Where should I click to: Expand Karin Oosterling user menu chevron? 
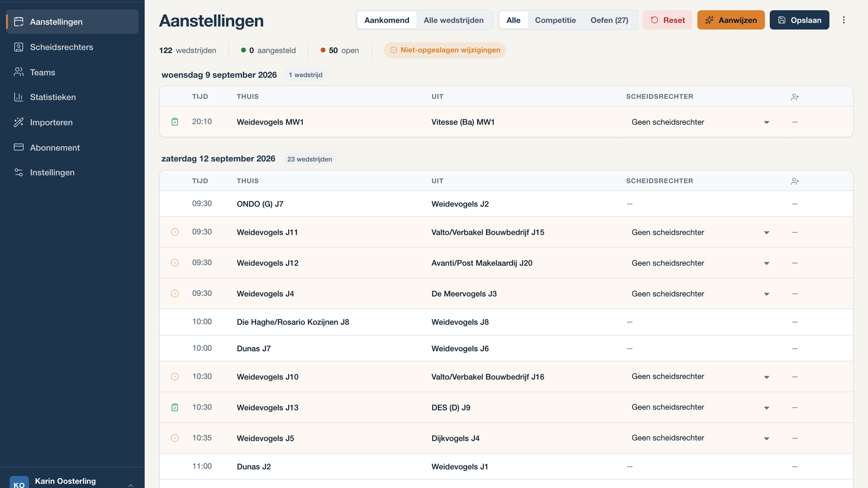131,485
